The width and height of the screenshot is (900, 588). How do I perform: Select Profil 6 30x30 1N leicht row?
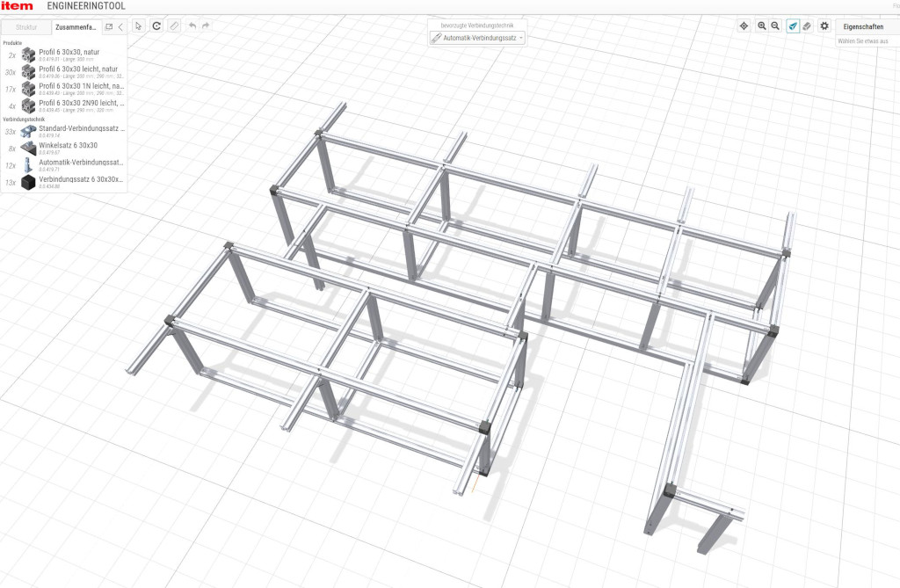coord(63,89)
